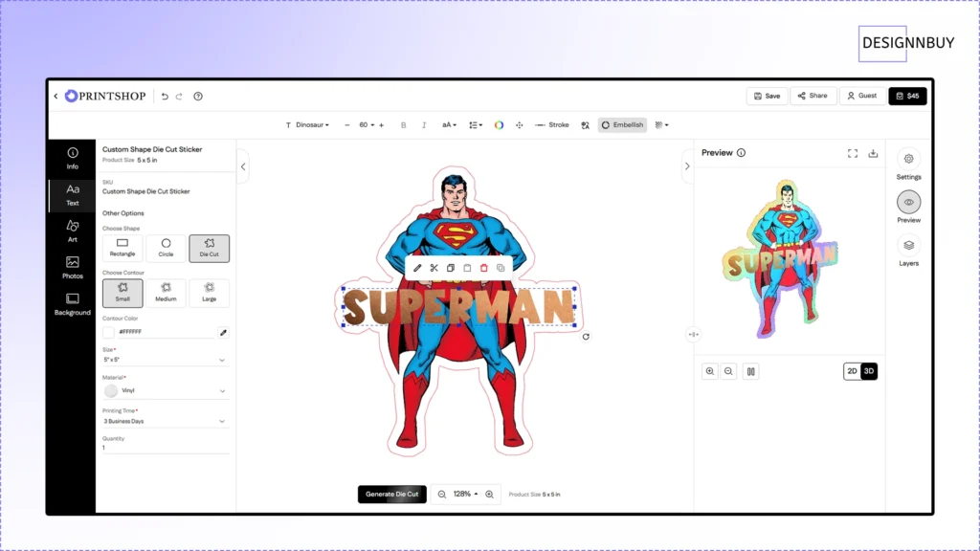
Task: Zoom out the canvas
Action: pyautogui.click(x=442, y=495)
